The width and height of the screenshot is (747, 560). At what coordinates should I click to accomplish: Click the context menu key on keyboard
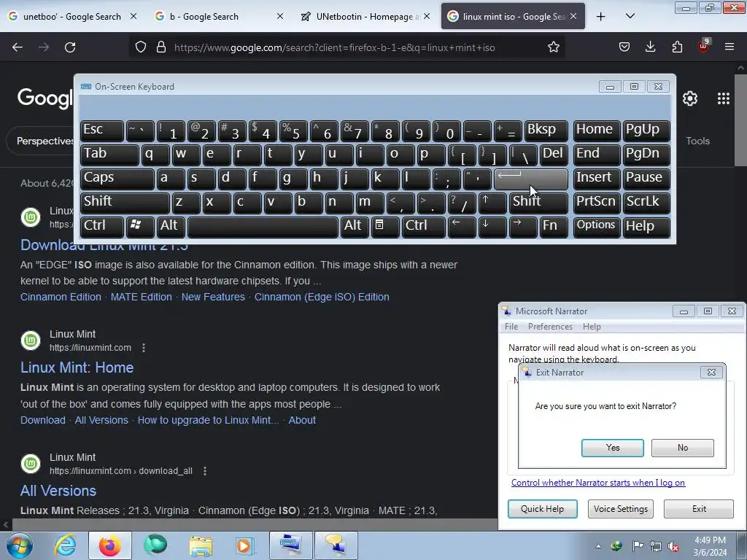point(385,227)
